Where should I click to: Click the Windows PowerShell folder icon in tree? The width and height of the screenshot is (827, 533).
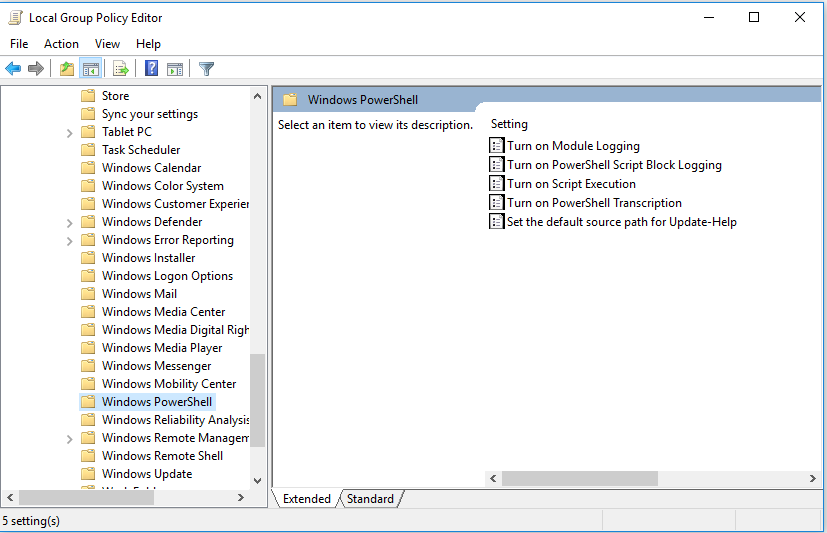click(88, 402)
